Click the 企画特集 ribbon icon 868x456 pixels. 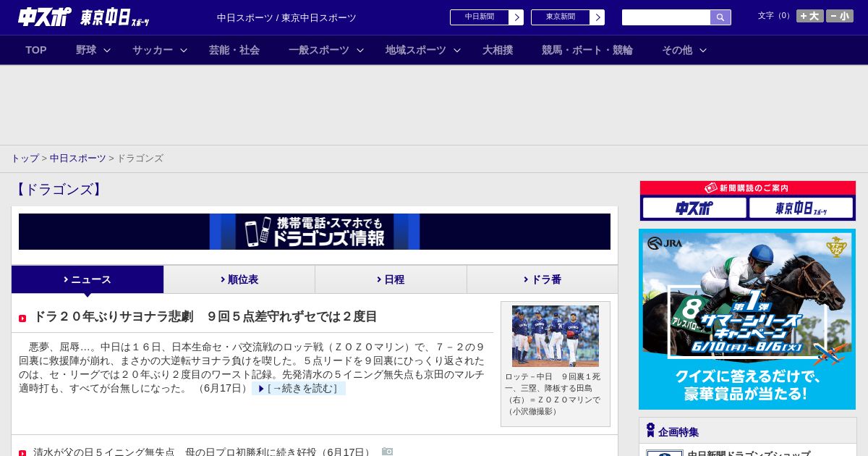point(650,430)
